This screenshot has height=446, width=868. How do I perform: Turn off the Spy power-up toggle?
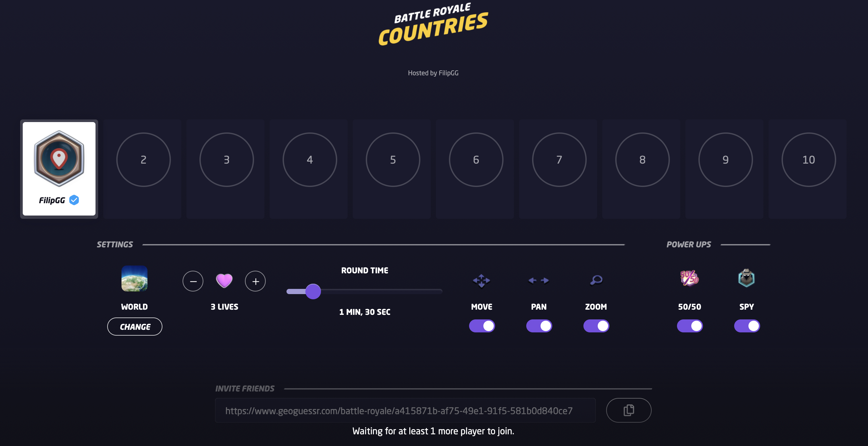click(747, 326)
